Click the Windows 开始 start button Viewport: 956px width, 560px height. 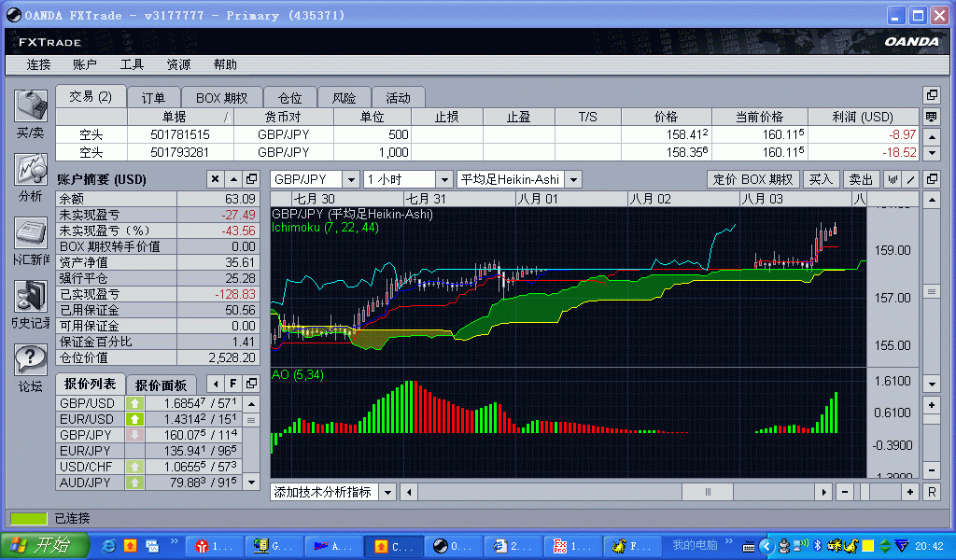coord(45,545)
